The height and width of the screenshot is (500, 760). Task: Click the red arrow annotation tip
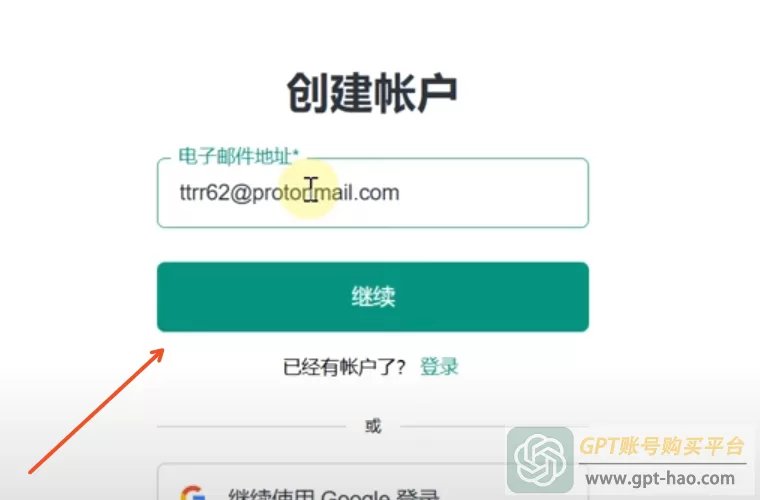[160, 352]
